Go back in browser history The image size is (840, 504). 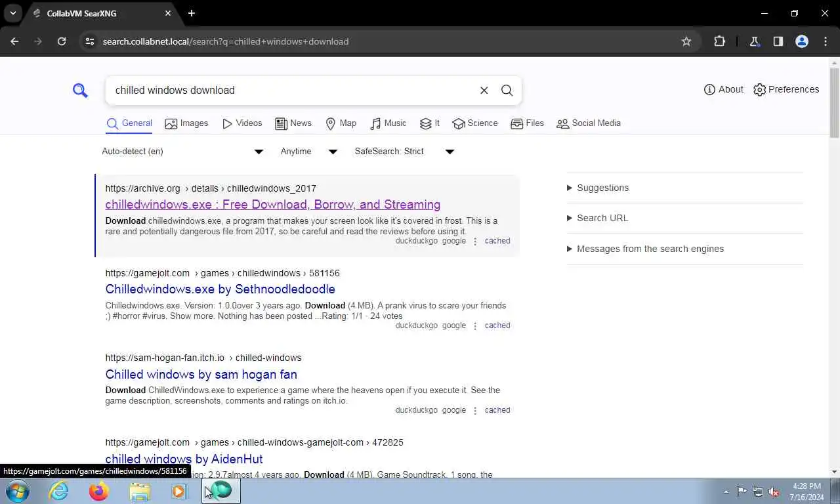point(14,41)
